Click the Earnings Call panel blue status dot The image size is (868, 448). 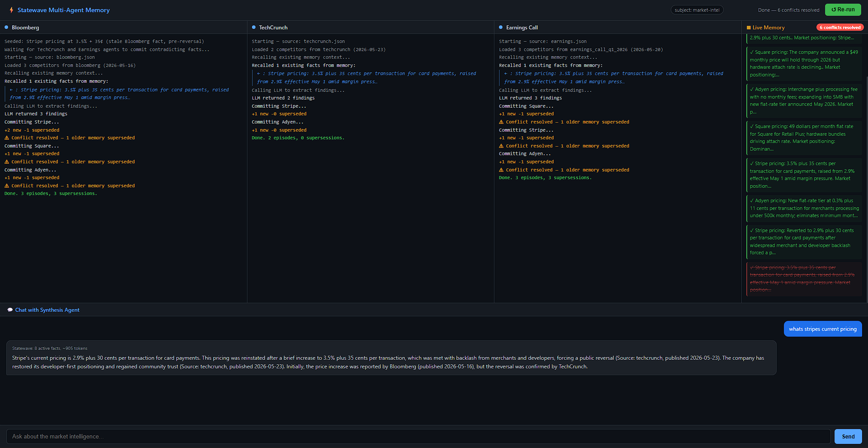click(501, 28)
